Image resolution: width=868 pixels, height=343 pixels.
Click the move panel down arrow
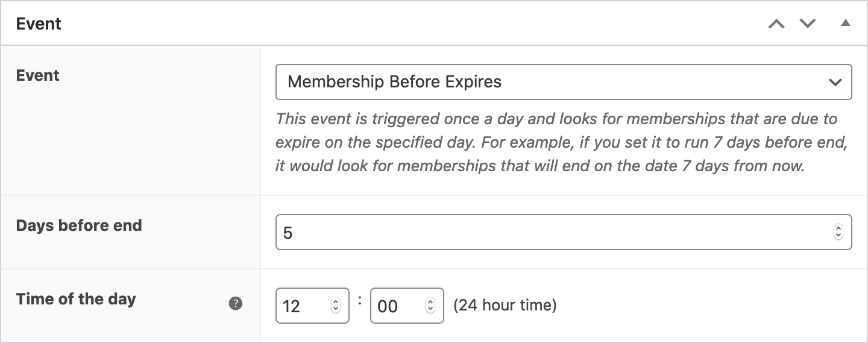coord(808,24)
